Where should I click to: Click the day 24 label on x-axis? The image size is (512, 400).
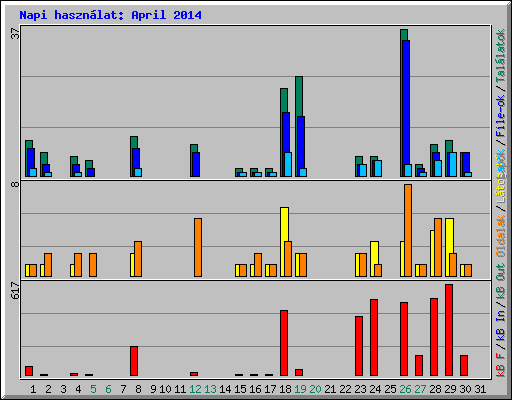(x=375, y=389)
